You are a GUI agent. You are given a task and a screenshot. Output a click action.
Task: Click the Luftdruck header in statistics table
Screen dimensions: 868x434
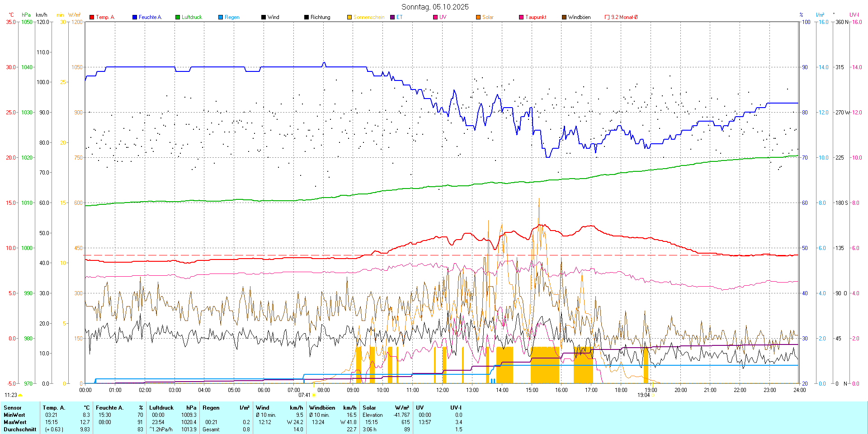coord(161,408)
